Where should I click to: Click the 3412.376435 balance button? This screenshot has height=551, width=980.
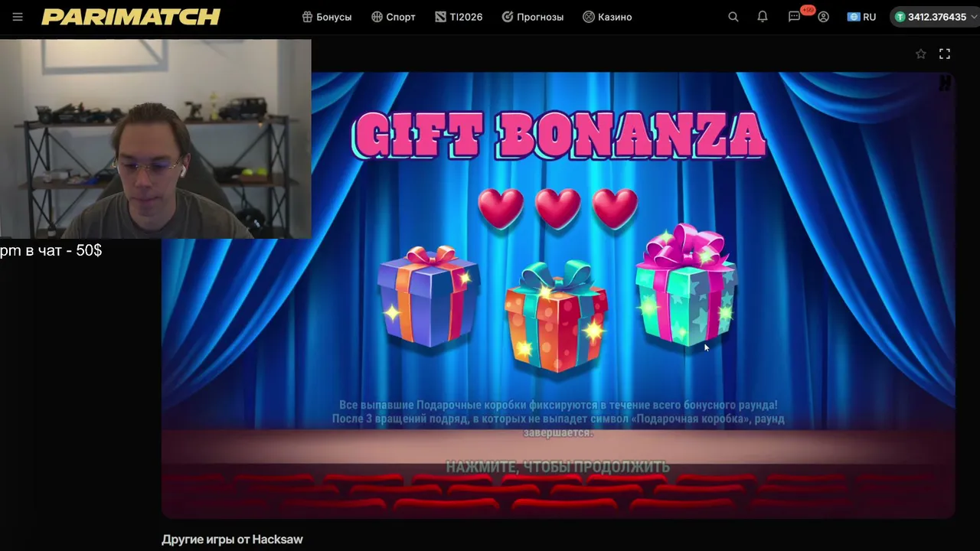[x=935, y=17]
